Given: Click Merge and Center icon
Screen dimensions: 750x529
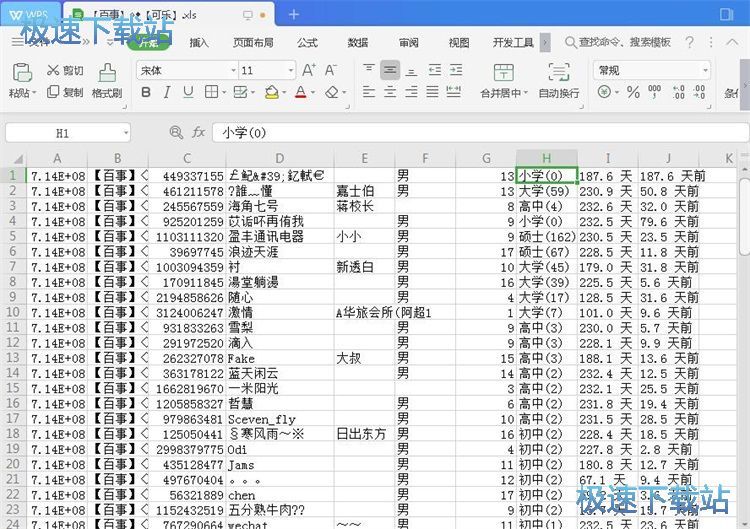Looking at the screenshot, I should (x=503, y=72).
